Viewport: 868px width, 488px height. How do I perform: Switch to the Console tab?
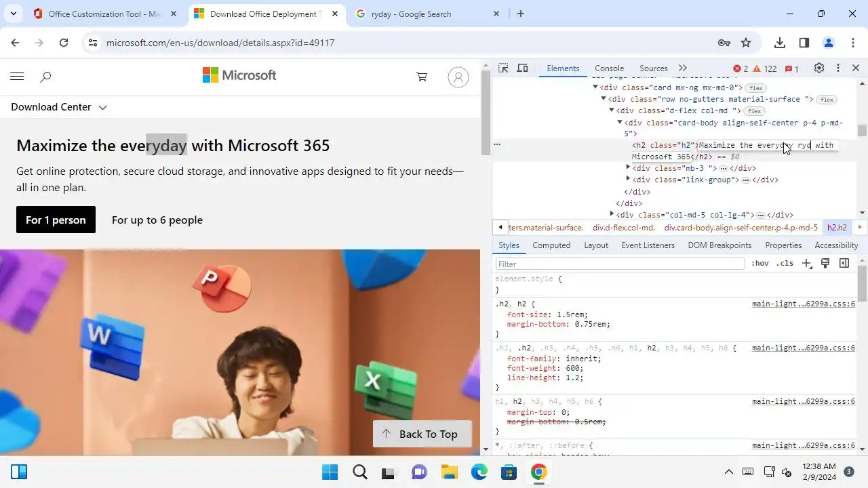point(609,68)
